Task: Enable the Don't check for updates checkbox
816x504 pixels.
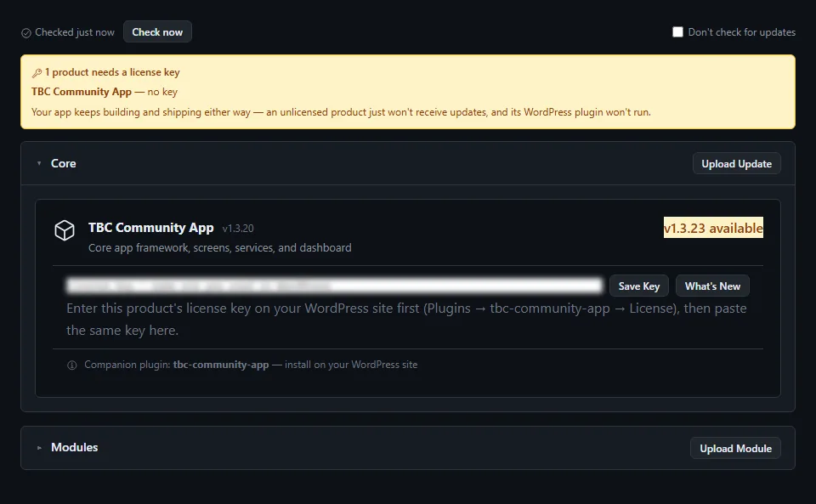Action: point(677,31)
